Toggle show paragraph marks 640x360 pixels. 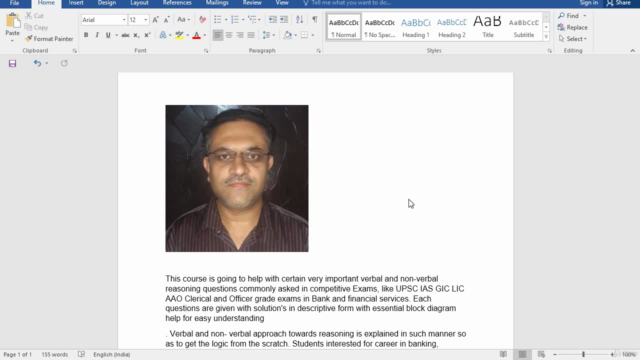[x=315, y=20]
